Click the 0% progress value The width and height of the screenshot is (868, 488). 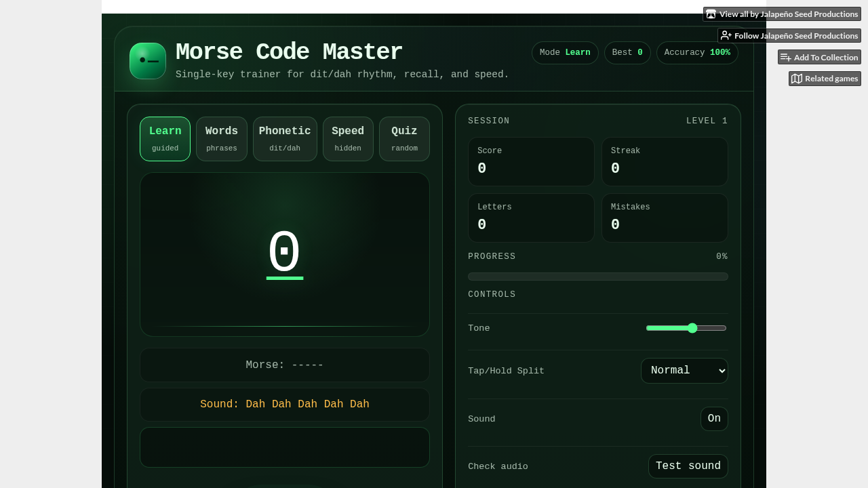(722, 257)
